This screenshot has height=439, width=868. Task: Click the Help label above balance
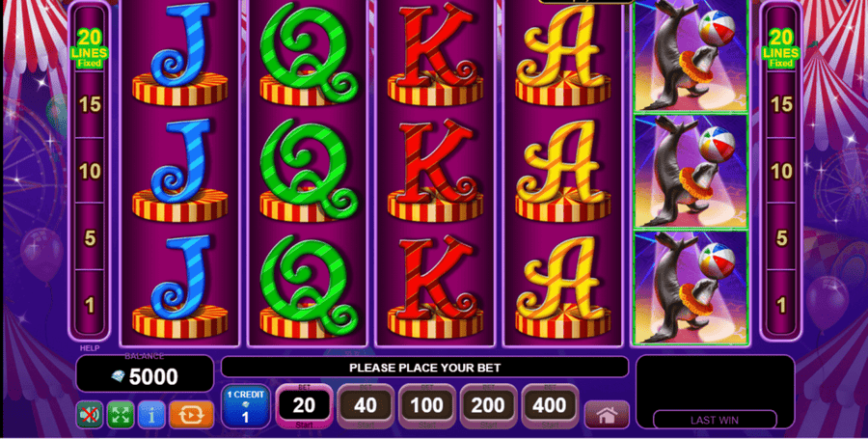pos(89,348)
